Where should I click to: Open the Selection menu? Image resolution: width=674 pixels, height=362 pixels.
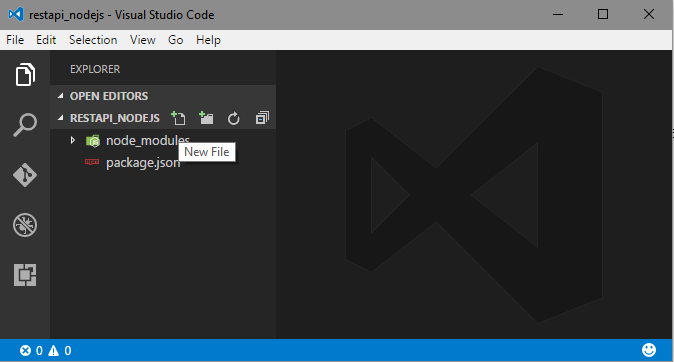[93, 40]
